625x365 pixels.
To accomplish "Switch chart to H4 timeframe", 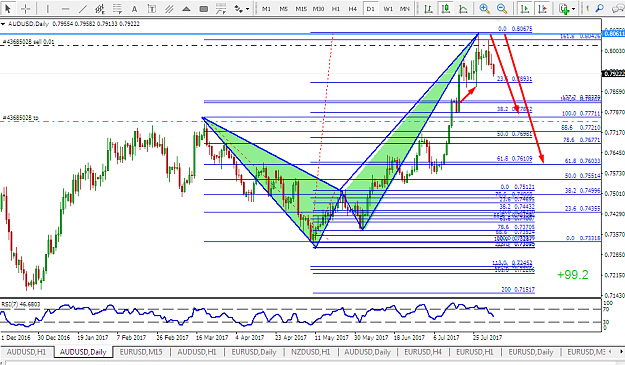I will click(x=353, y=8).
